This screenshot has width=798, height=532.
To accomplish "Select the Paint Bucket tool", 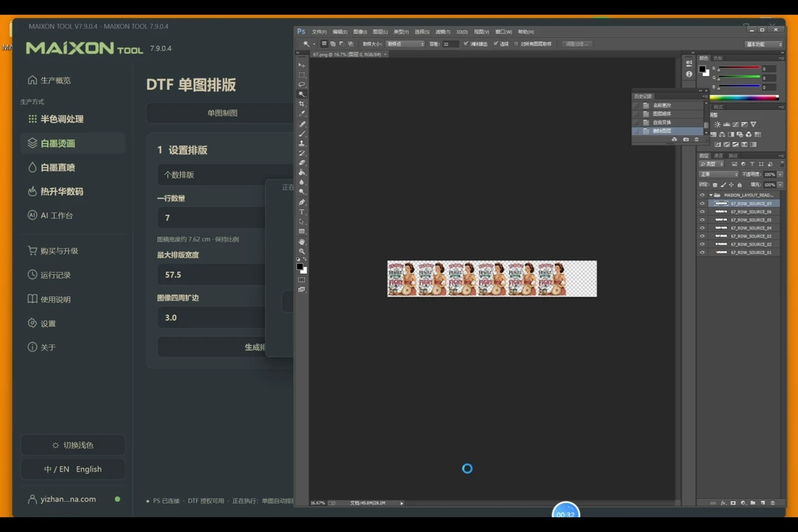I will point(301,173).
